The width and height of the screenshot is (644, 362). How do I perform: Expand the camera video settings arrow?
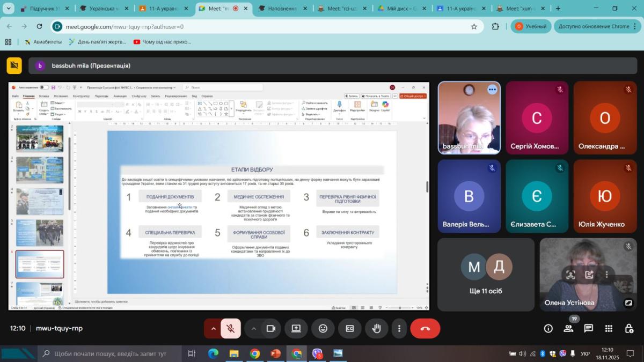coord(254,329)
